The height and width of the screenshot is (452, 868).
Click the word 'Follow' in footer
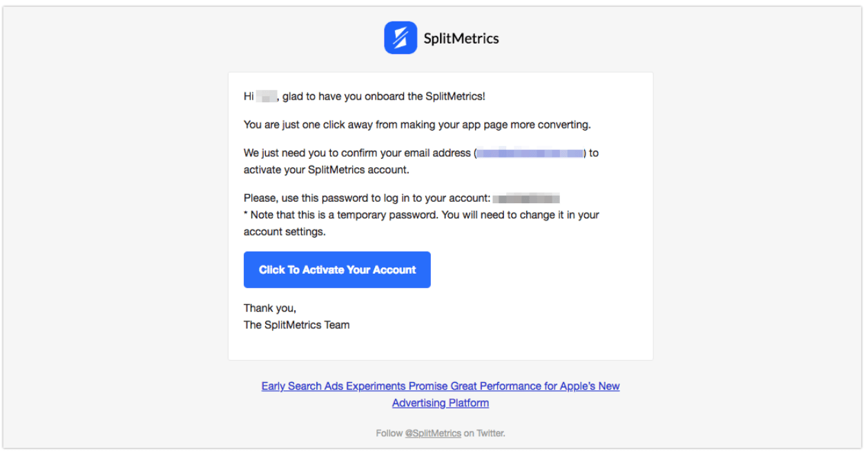pyautogui.click(x=389, y=433)
